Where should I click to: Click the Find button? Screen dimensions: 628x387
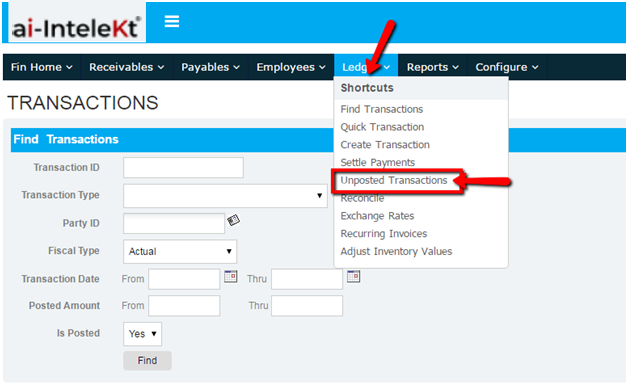pyautogui.click(x=147, y=361)
